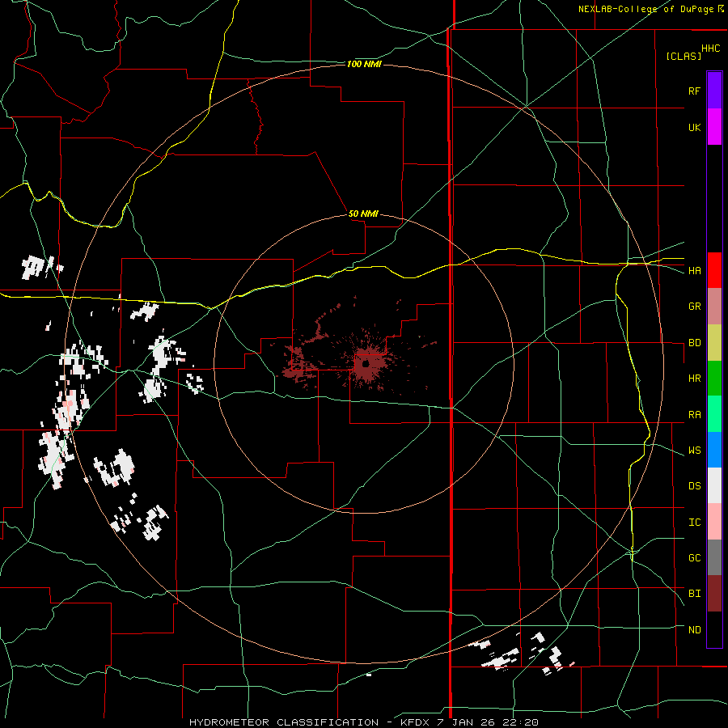Click the RF purple legend swatch

point(714,91)
